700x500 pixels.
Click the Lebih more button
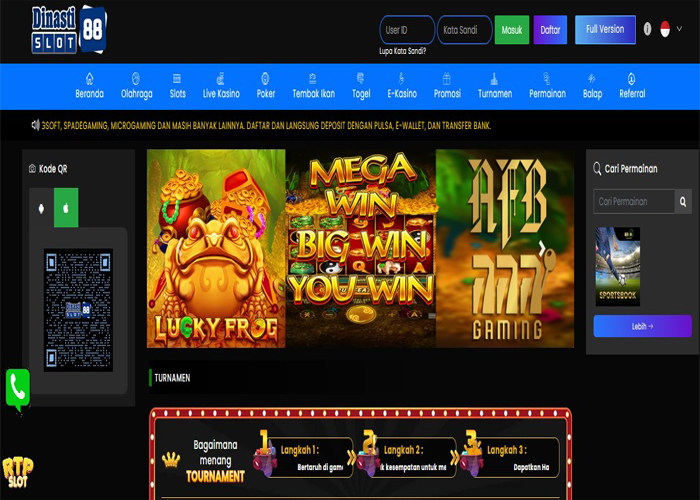[642, 326]
